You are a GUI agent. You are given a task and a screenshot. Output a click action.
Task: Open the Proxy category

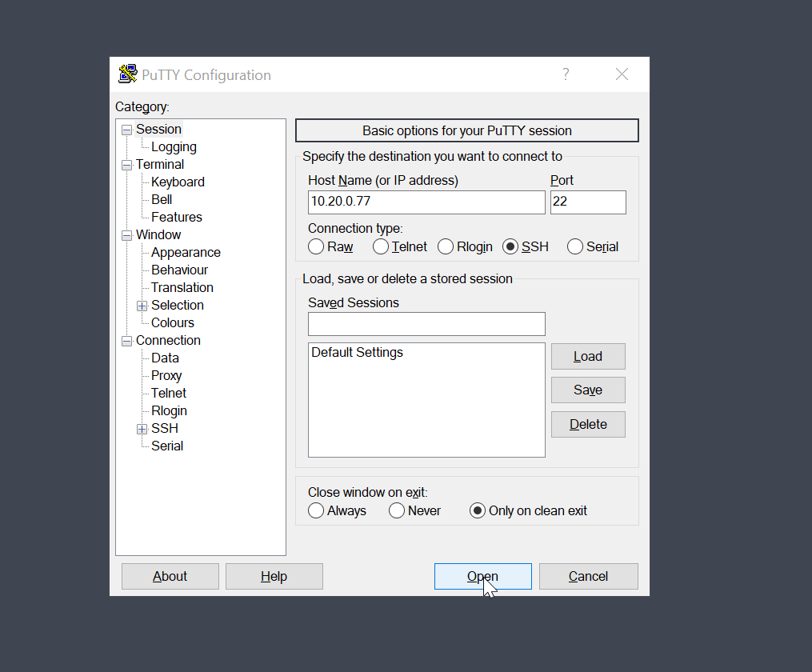(166, 375)
